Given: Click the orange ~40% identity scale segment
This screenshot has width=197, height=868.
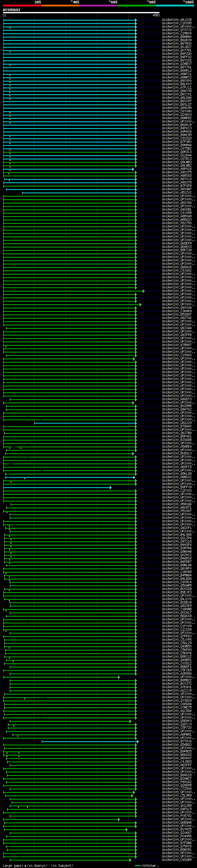Looking at the screenshot, I should (x=60, y=6).
